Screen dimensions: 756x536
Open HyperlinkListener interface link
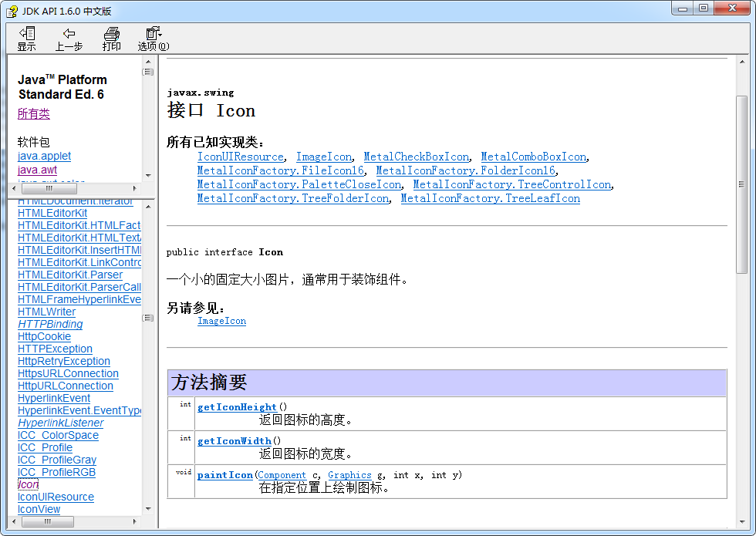pos(61,423)
